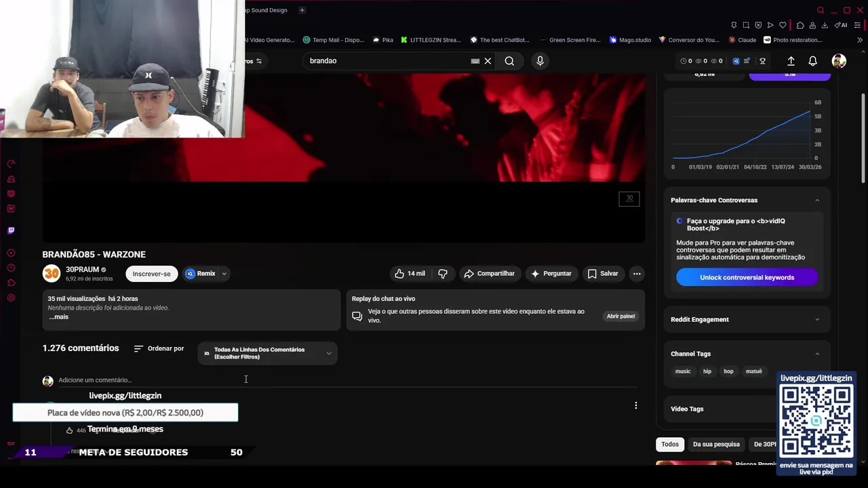Click the YouTube search magnifier button
This screenshot has height=488, width=868.
[x=509, y=61]
